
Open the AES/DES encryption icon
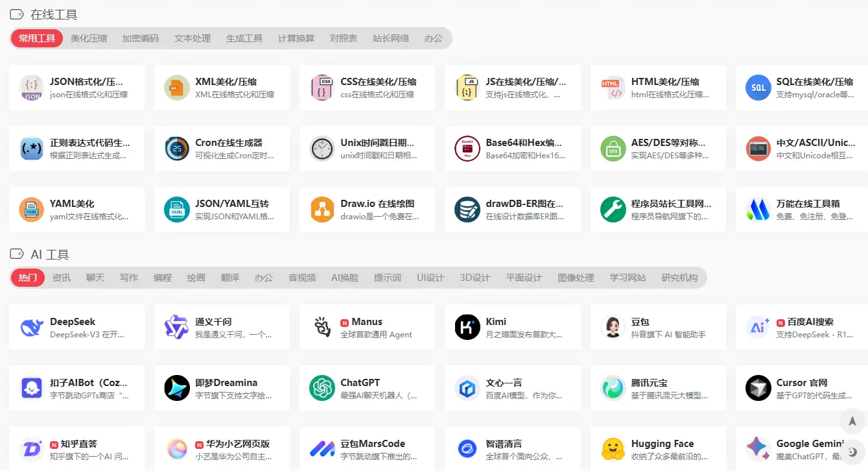(x=613, y=149)
